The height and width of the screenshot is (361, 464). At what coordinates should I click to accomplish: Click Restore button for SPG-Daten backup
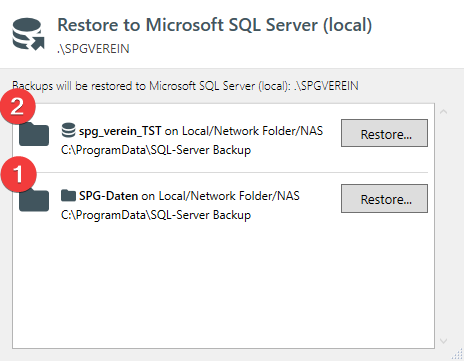(x=384, y=198)
